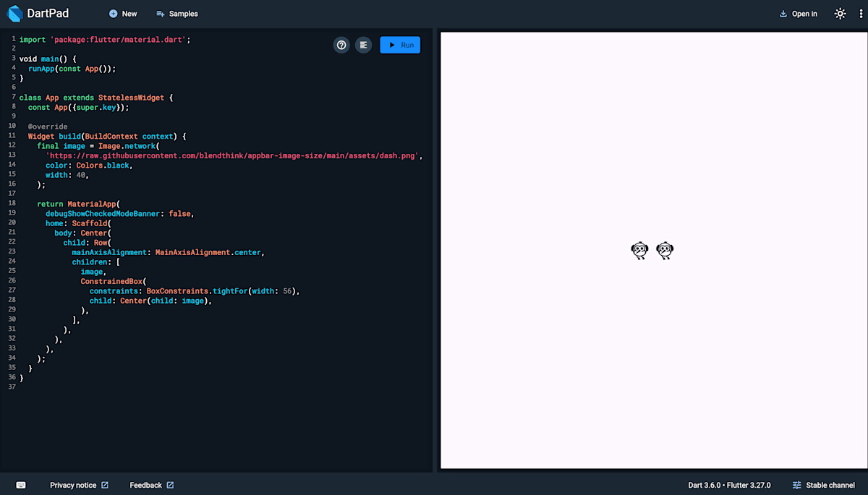The height and width of the screenshot is (495, 868).
Task: Click the keyboard icon in status bar
Action: 21,485
